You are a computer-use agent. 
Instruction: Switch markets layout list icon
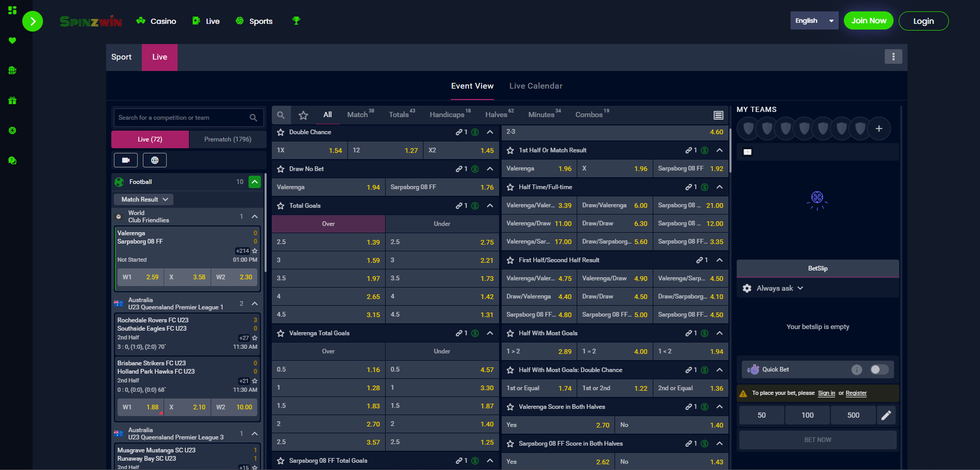point(718,115)
